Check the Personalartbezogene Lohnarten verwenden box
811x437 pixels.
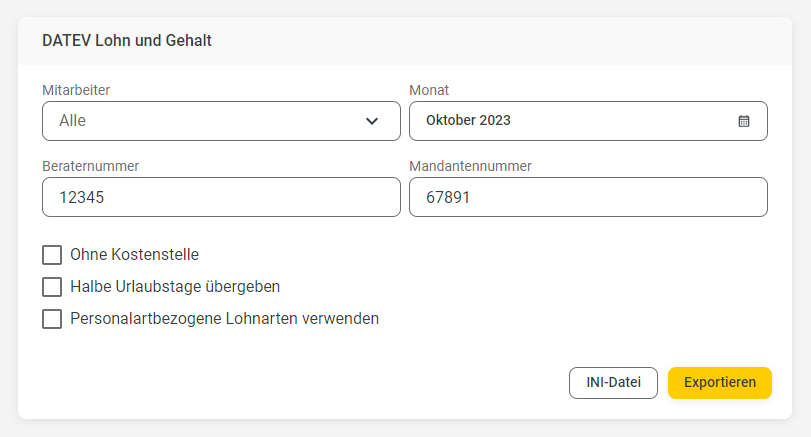(52, 319)
